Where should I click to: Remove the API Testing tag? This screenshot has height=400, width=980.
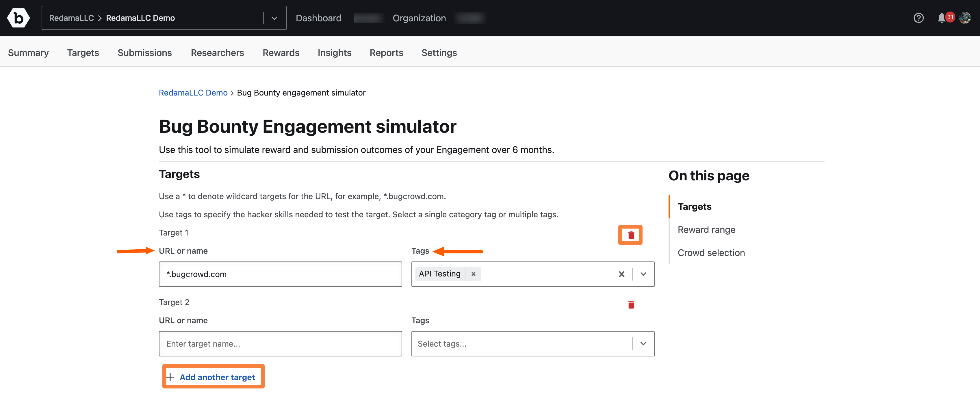[x=473, y=274]
